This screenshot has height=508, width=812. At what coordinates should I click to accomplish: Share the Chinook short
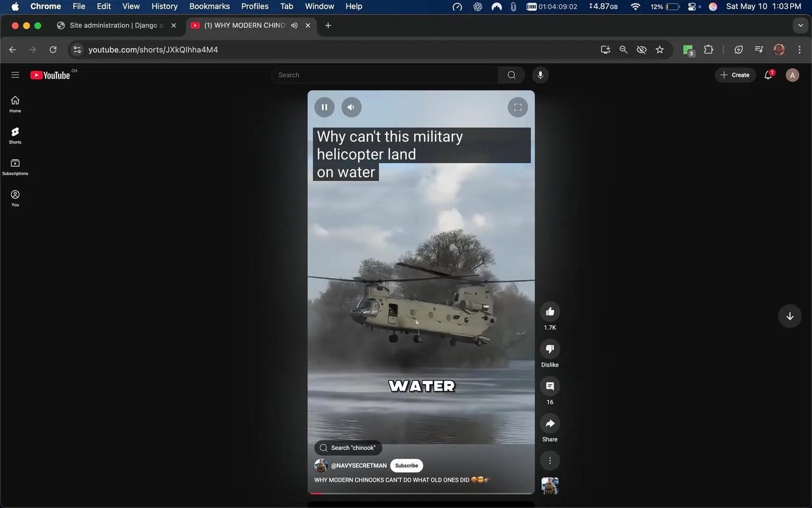(549, 423)
